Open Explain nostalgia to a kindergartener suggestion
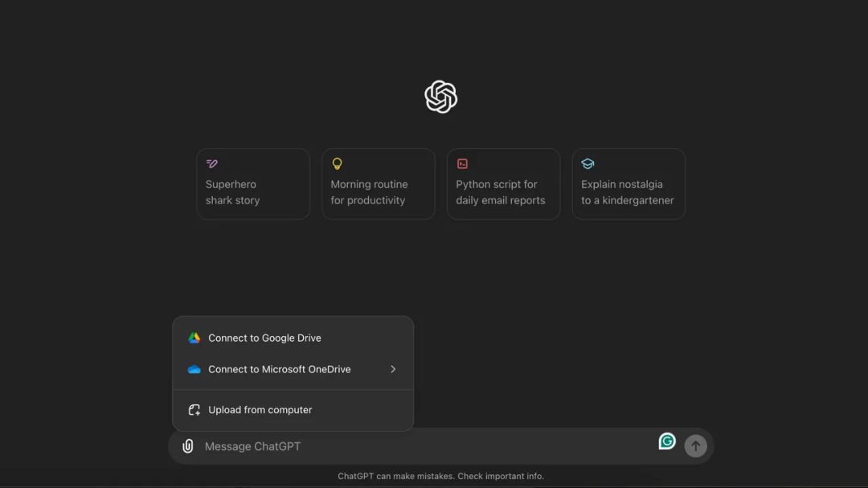The width and height of the screenshot is (868, 488). click(628, 184)
